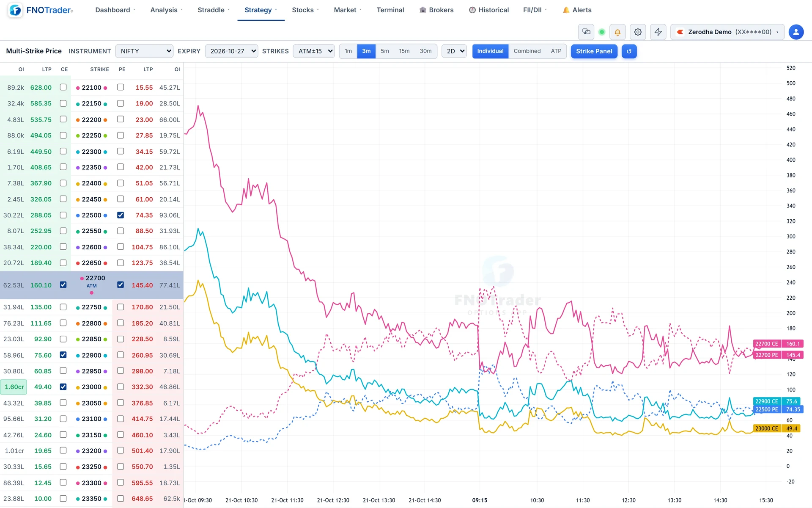Open the FII/DII menu
This screenshot has height=508, width=812.
535,10
